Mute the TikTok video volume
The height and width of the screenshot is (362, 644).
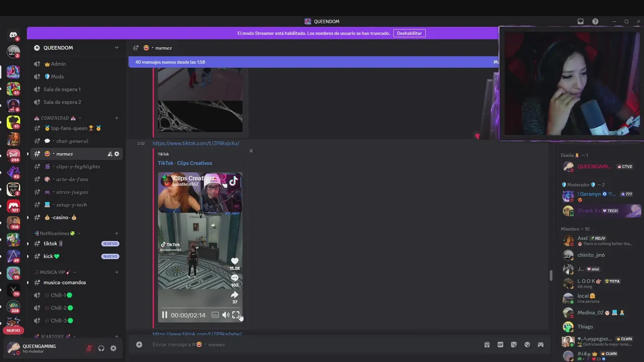225,315
